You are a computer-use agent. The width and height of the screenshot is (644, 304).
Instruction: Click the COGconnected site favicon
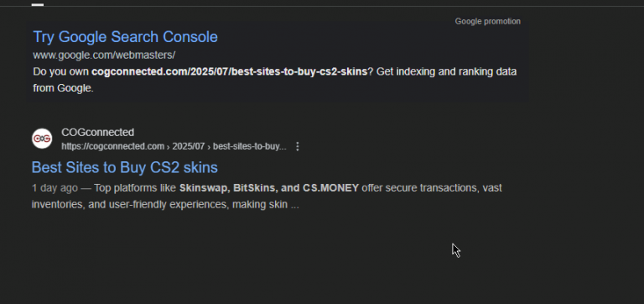(42, 139)
